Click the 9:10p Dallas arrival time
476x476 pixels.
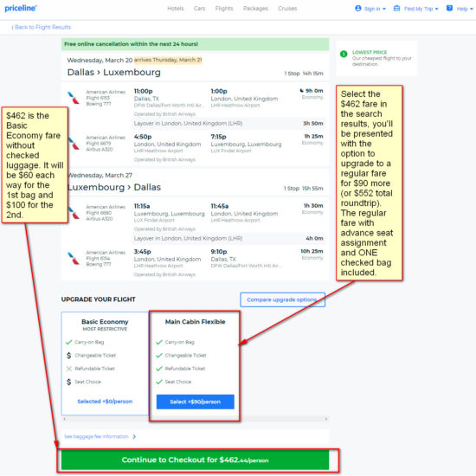coord(219,252)
